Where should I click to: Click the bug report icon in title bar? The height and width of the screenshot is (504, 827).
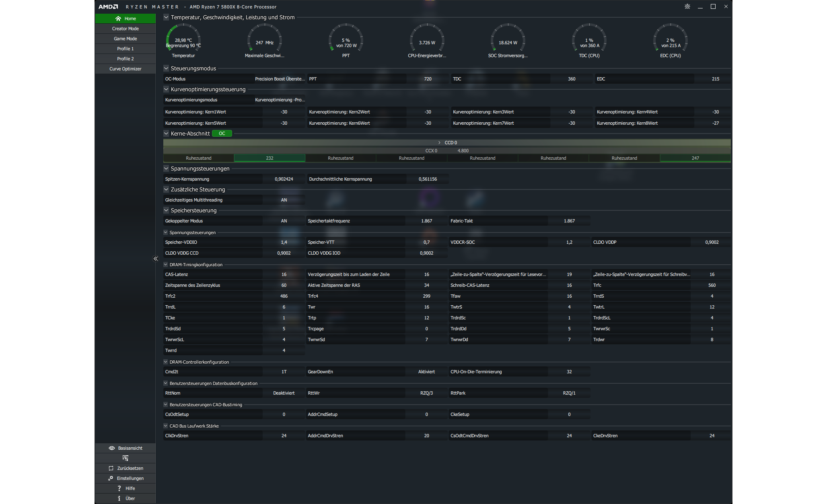[687, 6]
